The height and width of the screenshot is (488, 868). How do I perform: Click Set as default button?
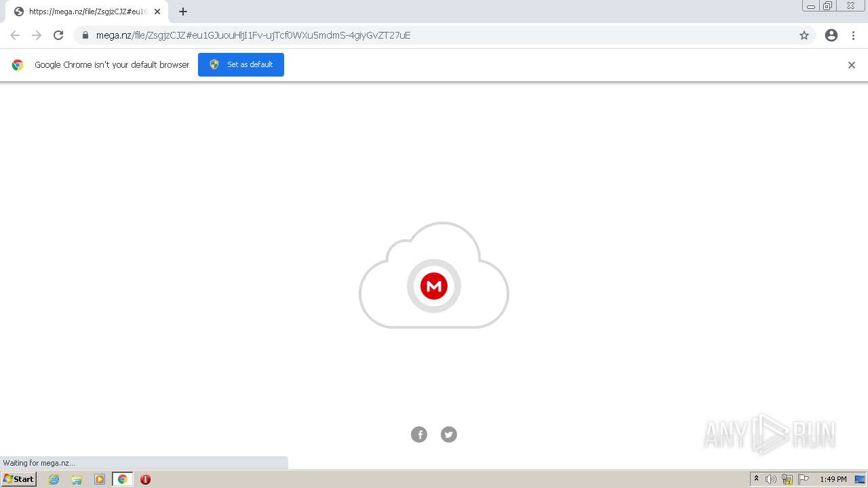click(241, 64)
